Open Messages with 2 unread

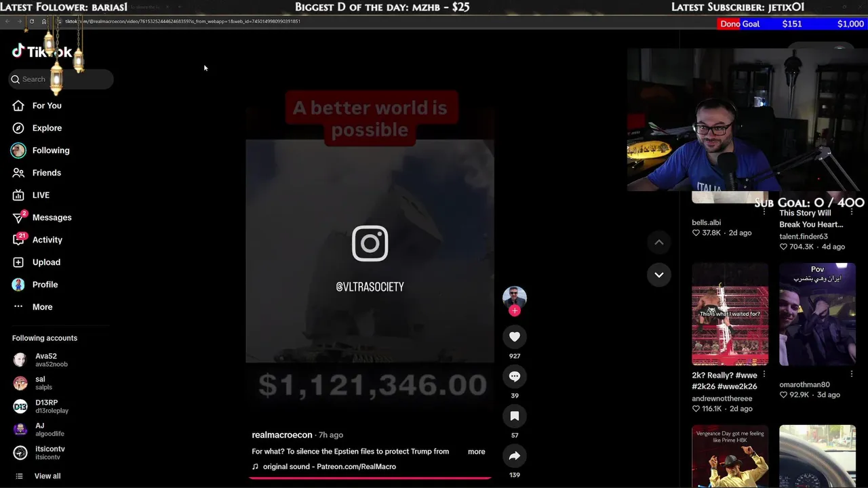pos(42,218)
